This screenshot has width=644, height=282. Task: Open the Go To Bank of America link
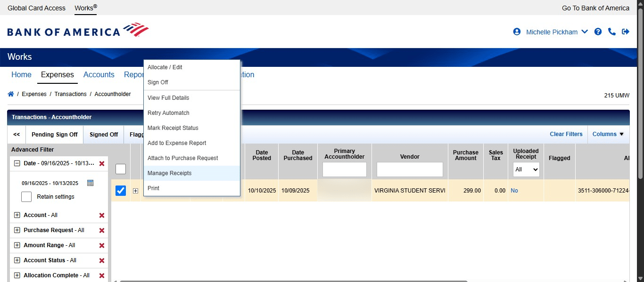[x=595, y=8]
